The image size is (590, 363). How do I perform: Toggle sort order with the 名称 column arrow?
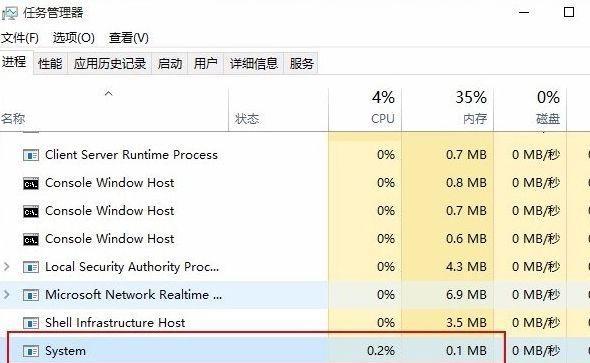point(109,93)
